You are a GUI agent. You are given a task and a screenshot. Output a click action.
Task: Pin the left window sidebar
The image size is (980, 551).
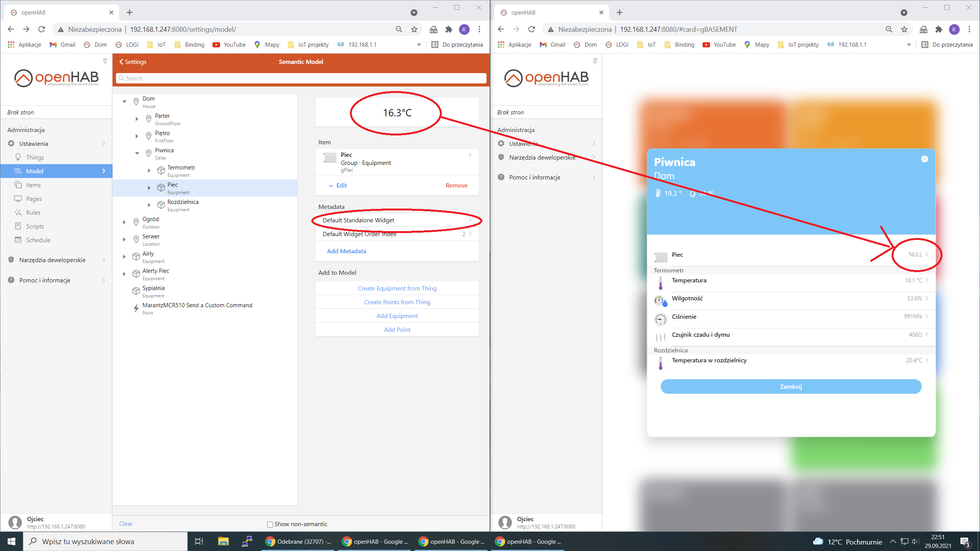105,61
